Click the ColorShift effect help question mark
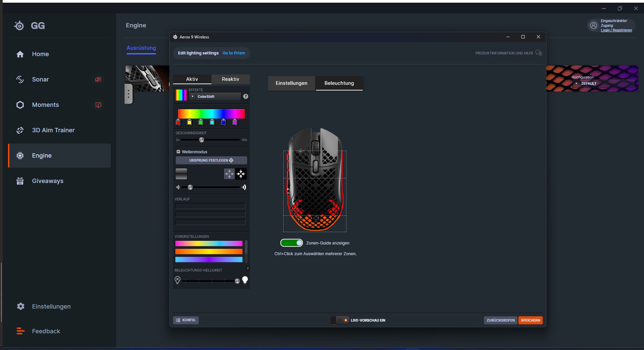 (x=246, y=96)
